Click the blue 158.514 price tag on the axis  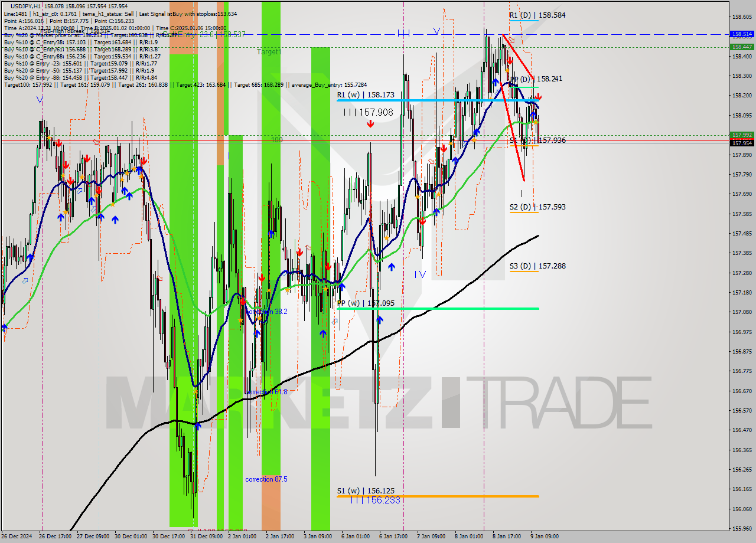point(742,34)
